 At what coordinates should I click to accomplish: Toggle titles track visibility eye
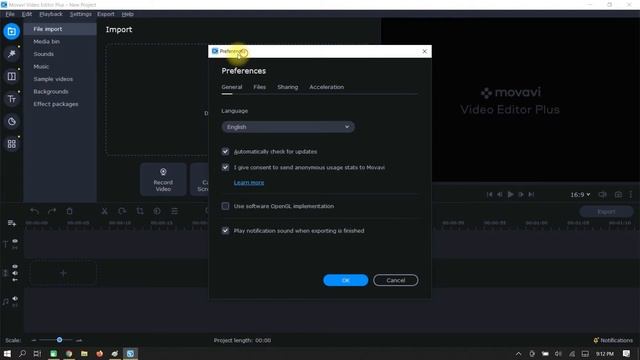(x=15, y=241)
